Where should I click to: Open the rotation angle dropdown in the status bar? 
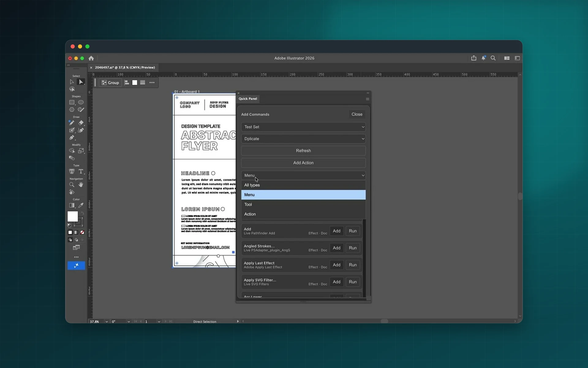click(129, 322)
